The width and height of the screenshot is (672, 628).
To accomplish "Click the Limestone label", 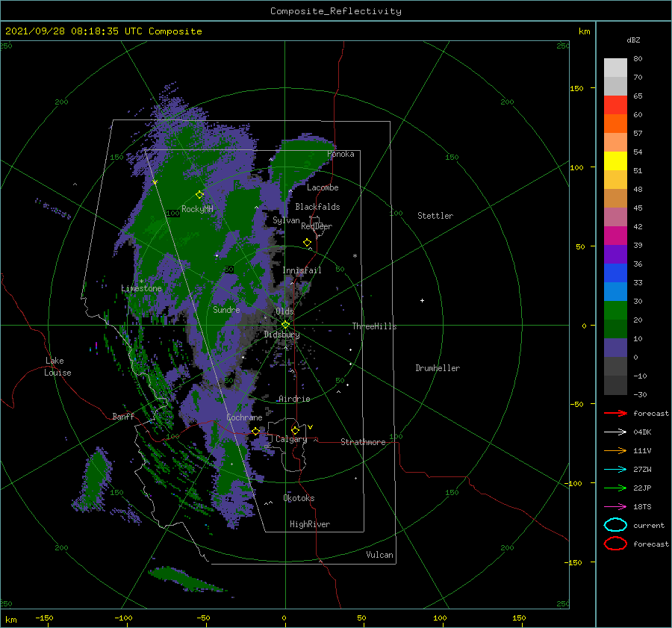I will pos(141,288).
